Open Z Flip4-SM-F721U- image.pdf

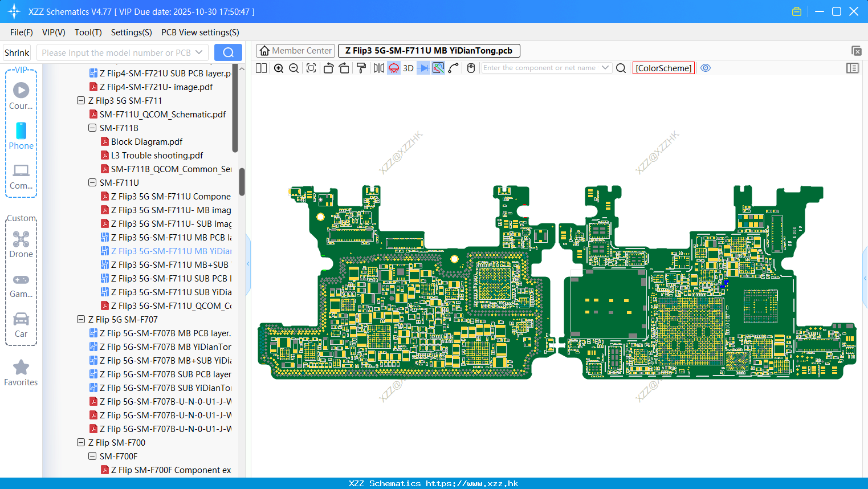coord(156,87)
